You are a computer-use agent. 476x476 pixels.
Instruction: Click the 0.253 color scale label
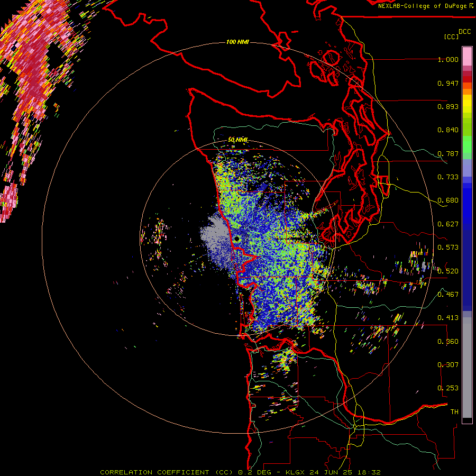pyautogui.click(x=448, y=388)
